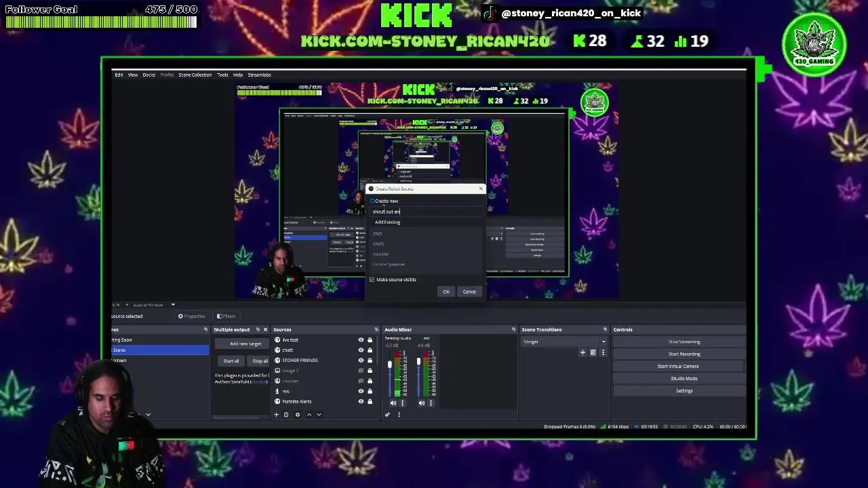Select 'counter' in Add Existing list
The image size is (868, 488).
tap(381, 254)
